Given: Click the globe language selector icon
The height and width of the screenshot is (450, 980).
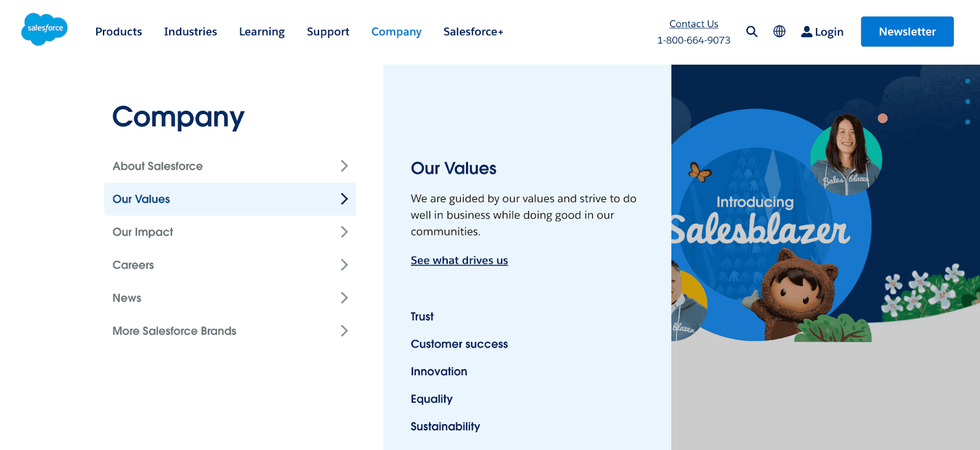Looking at the screenshot, I should [778, 31].
